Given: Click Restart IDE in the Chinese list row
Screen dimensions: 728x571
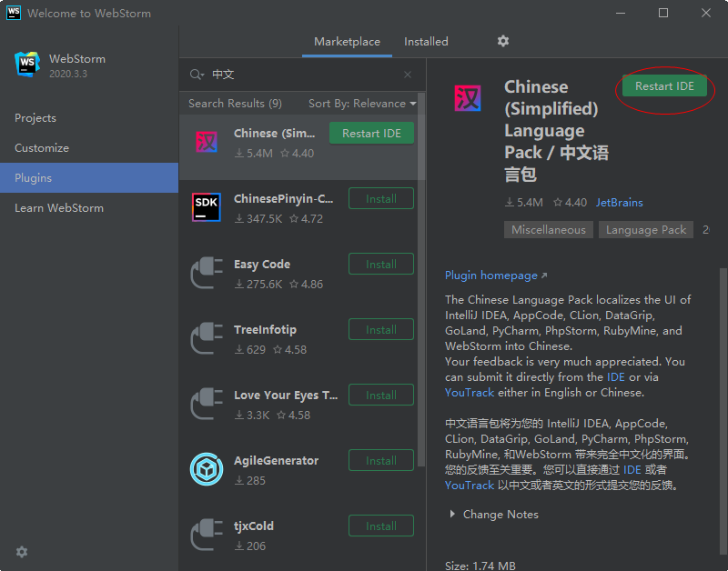Looking at the screenshot, I should point(371,133).
